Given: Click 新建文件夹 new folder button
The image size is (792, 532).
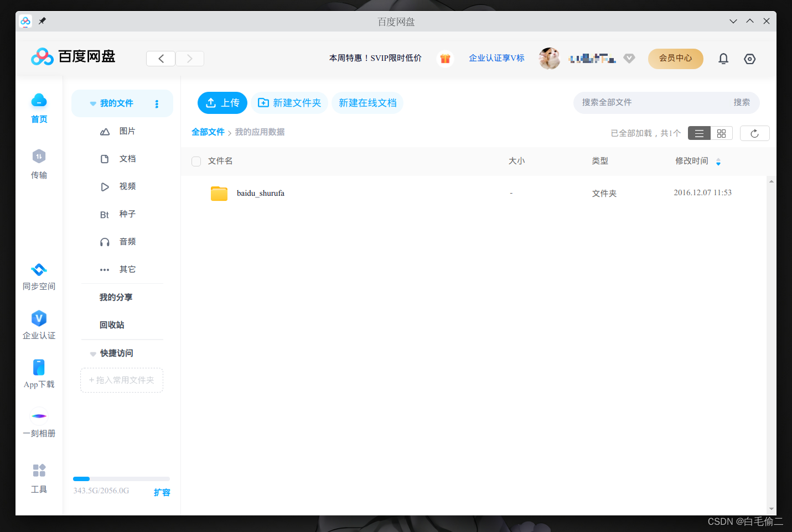Looking at the screenshot, I should [289, 103].
